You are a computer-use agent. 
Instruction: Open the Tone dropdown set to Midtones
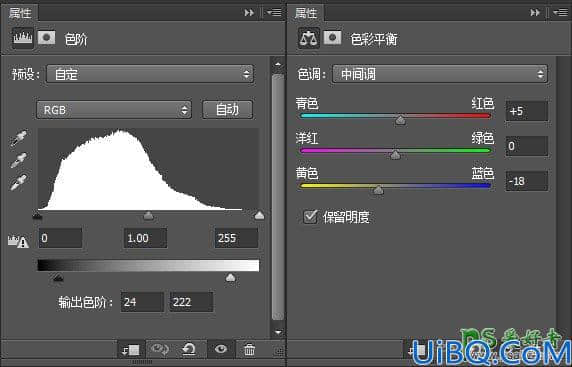(440, 74)
